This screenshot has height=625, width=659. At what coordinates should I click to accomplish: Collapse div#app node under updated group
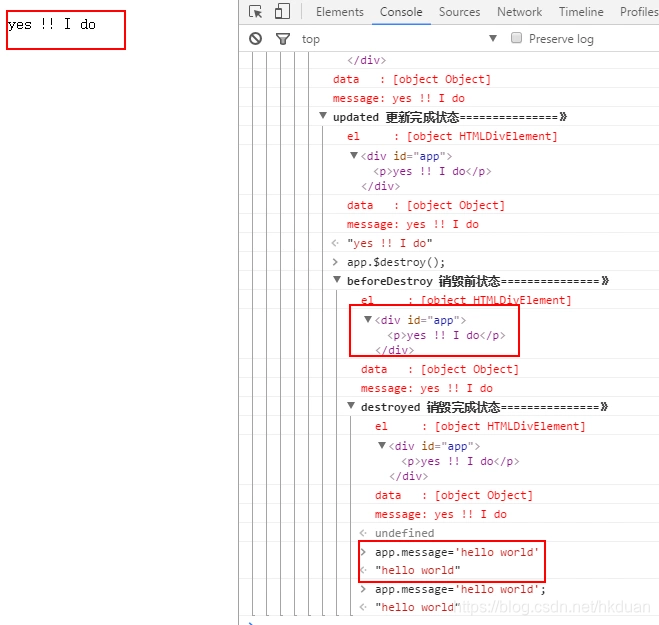click(x=354, y=155)
